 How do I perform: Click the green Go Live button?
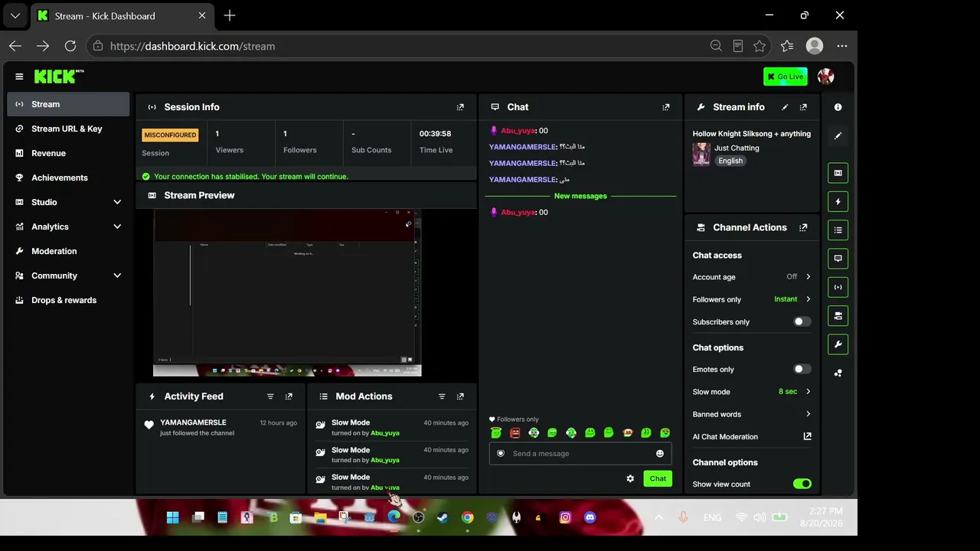point(785,77)
